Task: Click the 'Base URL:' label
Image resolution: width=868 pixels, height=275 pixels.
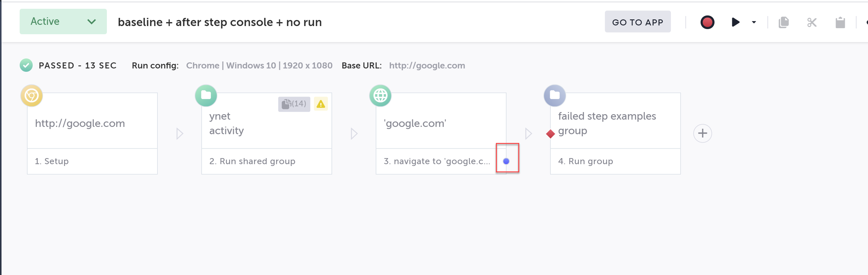Action: click(361, 65)
